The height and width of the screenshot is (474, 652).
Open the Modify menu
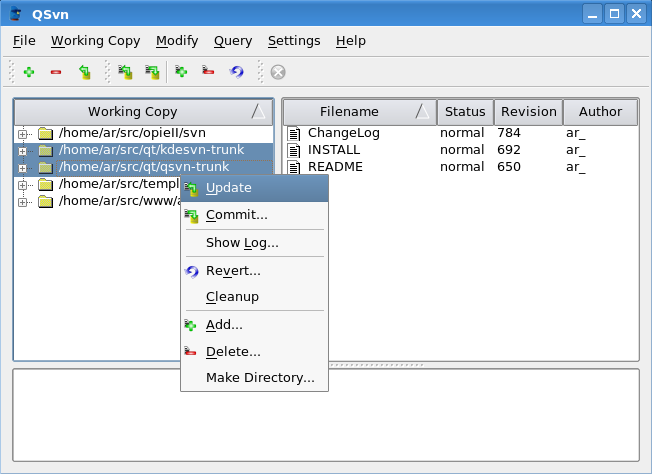coord(177,41)
